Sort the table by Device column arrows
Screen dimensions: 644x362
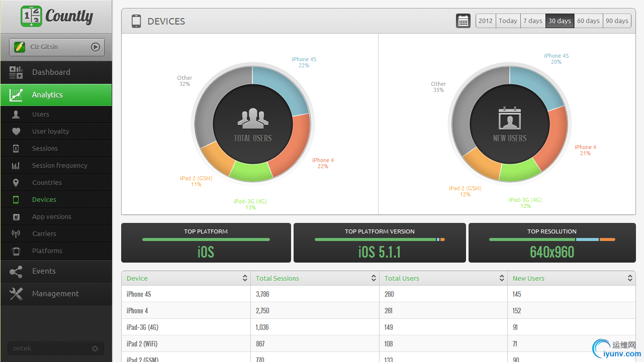coord(245,278)
